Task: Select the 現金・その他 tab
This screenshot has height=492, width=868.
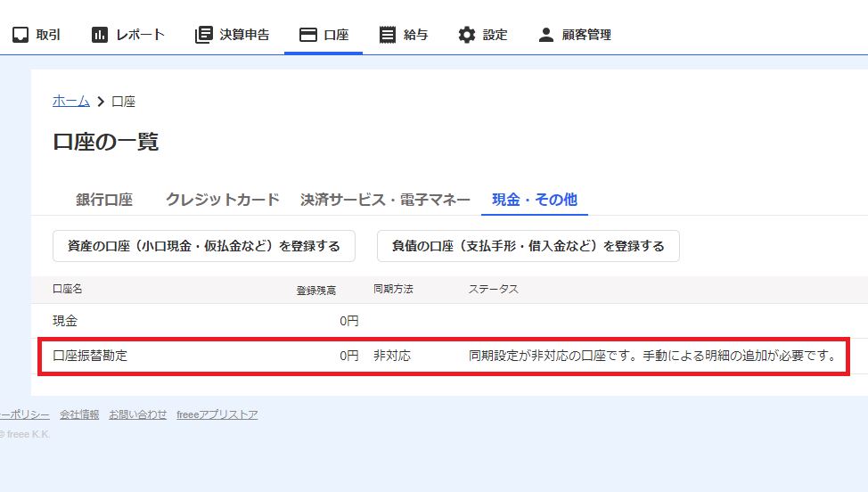Action: [x=535, y=200]
